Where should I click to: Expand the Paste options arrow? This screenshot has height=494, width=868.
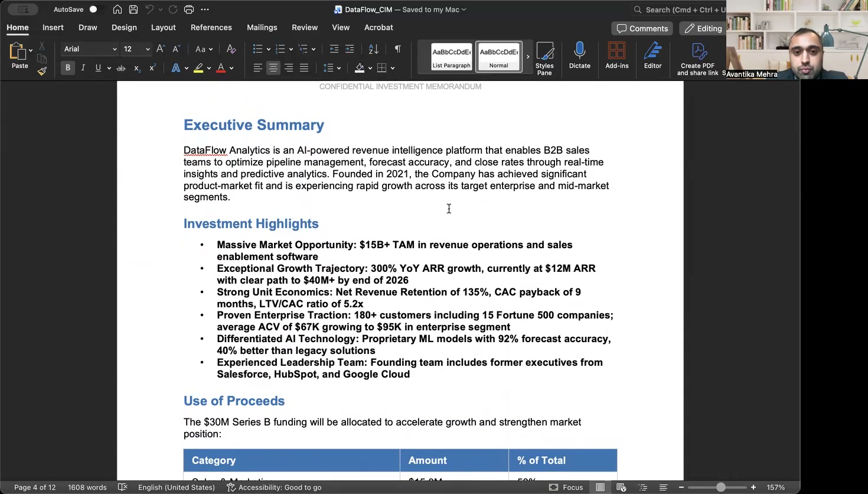point(31,50)
